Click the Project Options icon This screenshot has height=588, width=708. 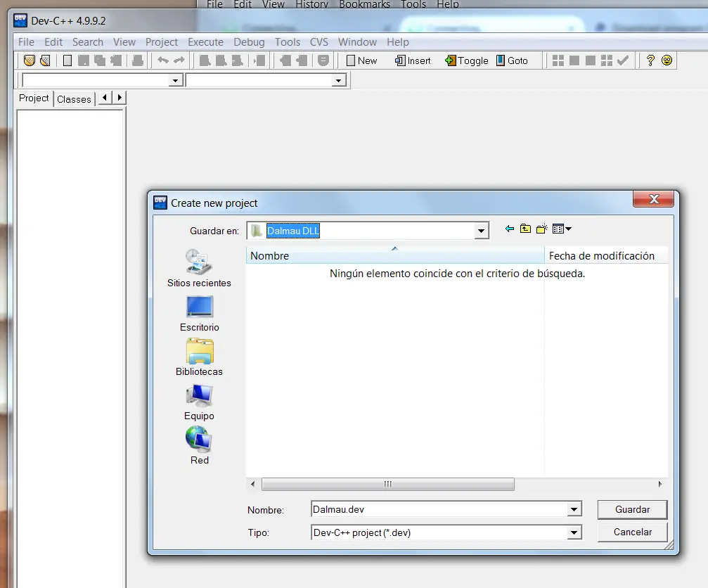coord(323,60)
